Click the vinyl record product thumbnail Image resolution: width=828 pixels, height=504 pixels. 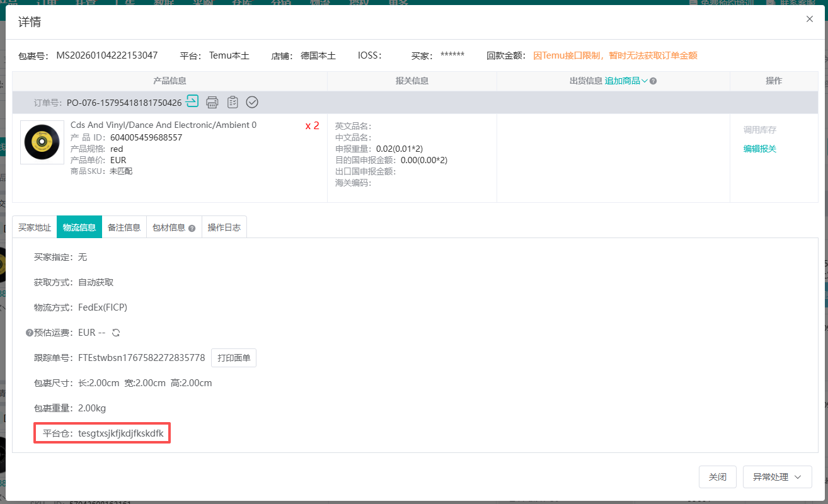[42, 142]
